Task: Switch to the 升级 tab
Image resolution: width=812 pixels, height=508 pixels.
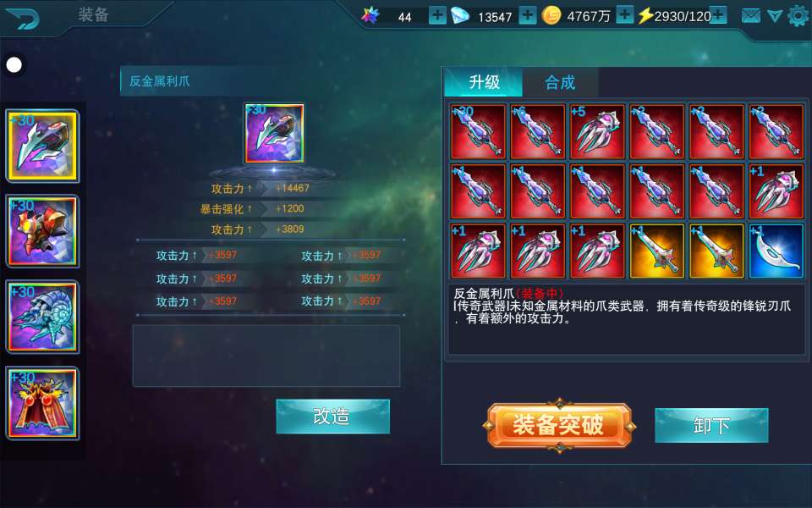Action: point(484,82)
